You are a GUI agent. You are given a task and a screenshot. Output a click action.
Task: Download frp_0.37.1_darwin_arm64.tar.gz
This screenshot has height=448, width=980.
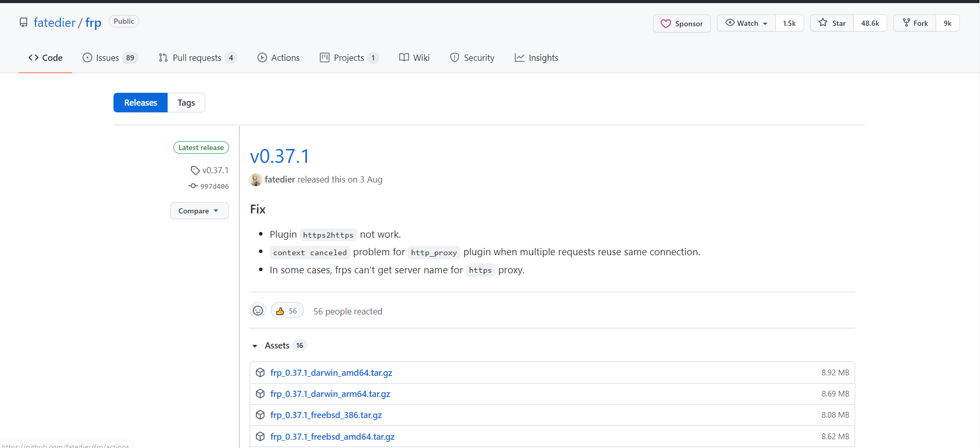click(x=330, y=394)
